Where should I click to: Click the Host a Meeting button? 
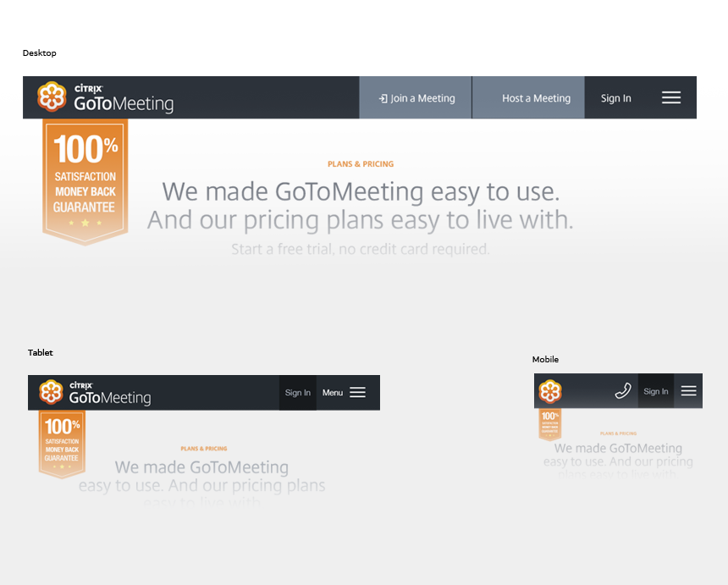click(528, 98)
